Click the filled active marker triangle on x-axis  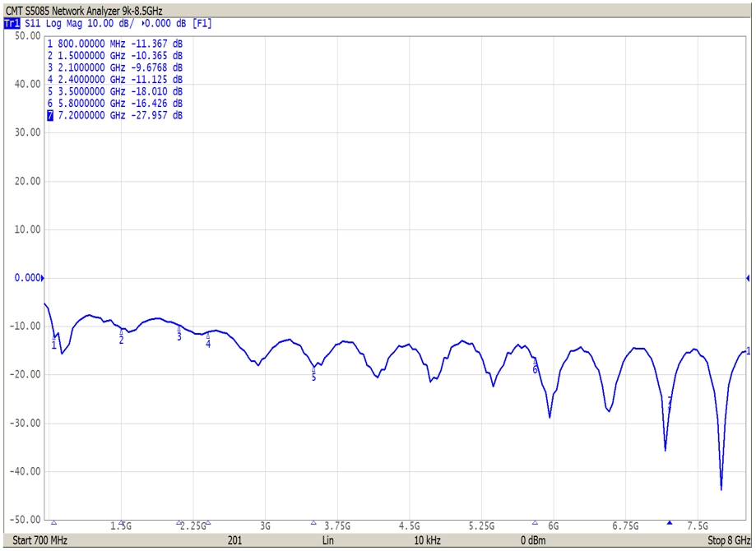pyautogui.click(x=670, y=522)
